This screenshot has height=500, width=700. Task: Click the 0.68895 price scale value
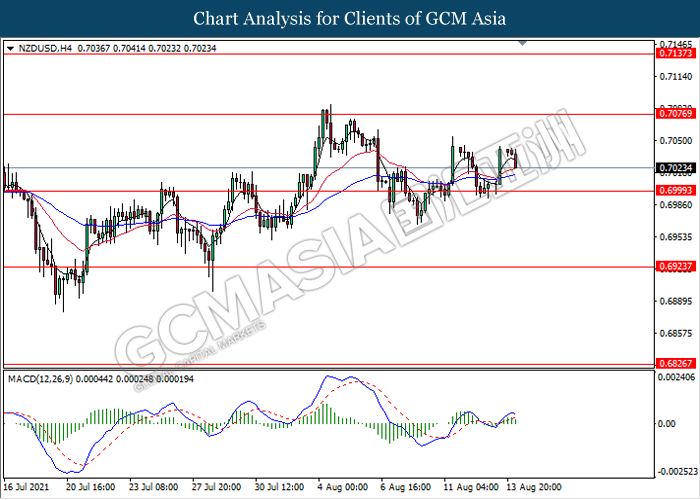676,301
